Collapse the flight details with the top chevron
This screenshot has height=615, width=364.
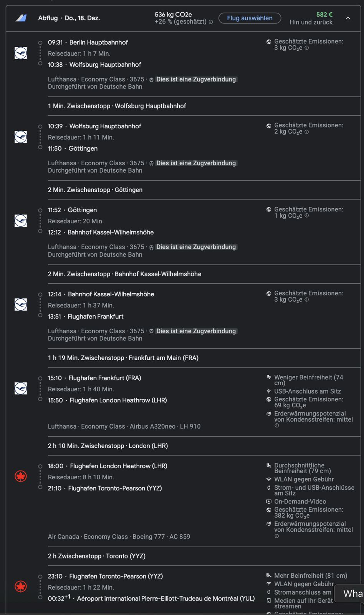coord(348,18)
